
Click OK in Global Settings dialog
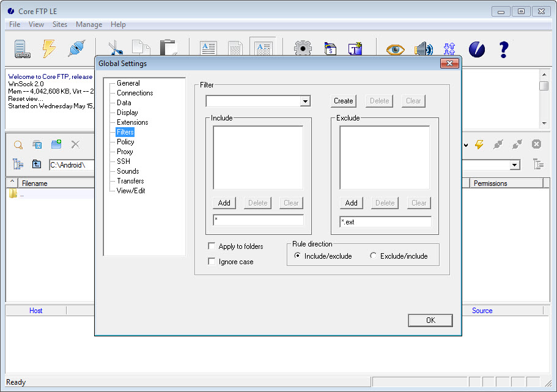pyautogui.click(x=430, y=320)
